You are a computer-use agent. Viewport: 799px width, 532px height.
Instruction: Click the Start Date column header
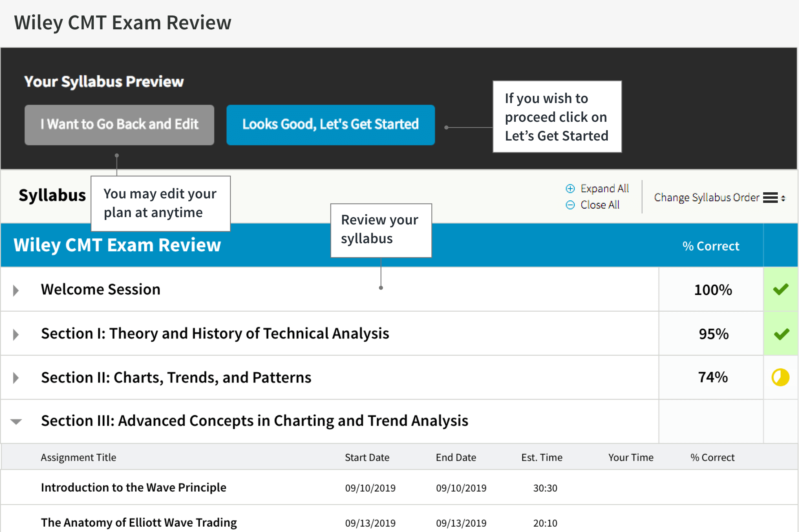pos(367,457)
